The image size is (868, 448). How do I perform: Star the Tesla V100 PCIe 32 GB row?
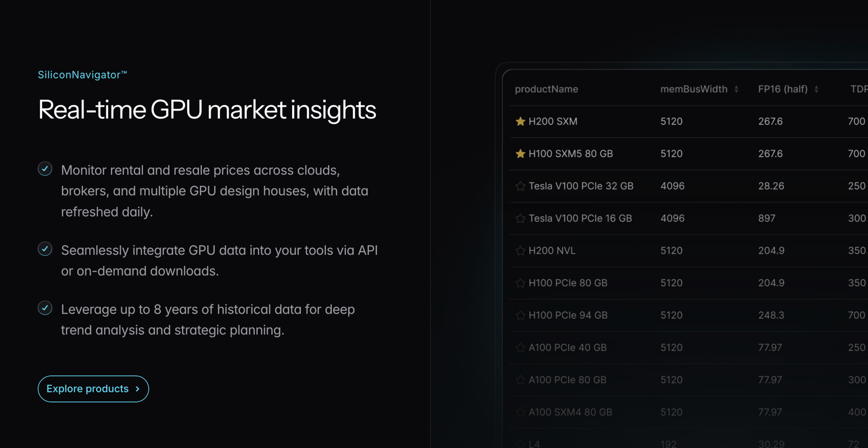[x=520, y=186]
